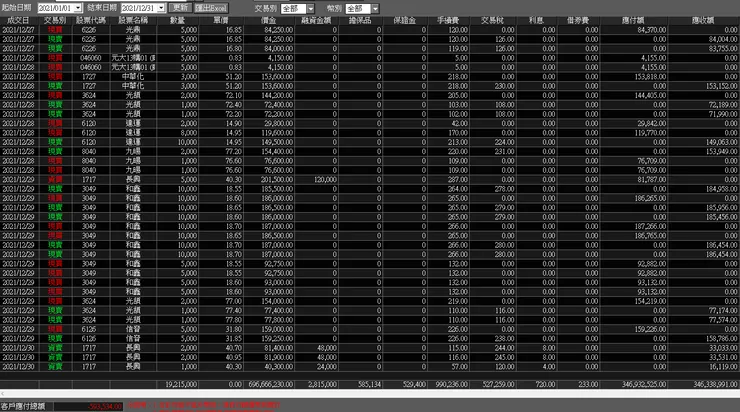Viewport: 740px width, 412px height.
Task: Select the total payable cell 346,932,525.00
Action: coord(634,385)
